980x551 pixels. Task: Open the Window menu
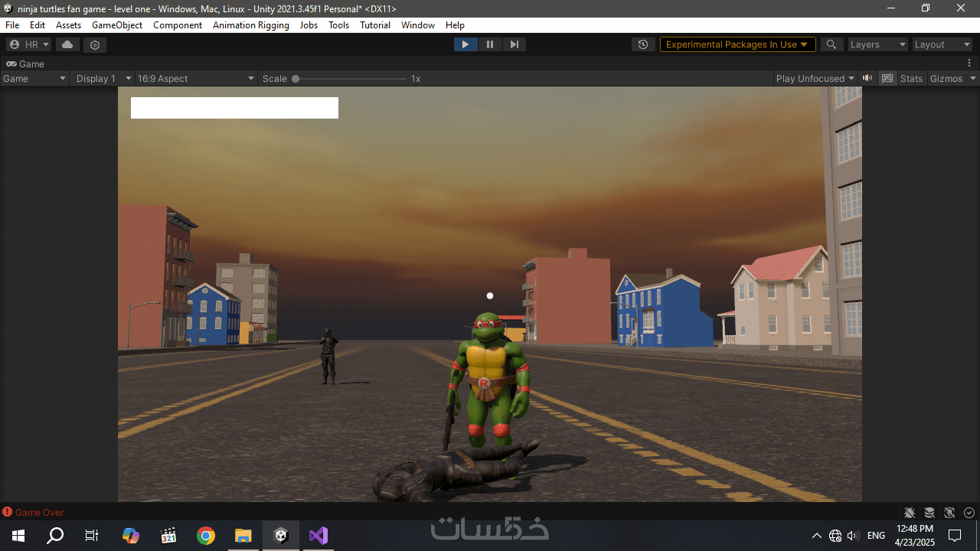tap(418, 25)
